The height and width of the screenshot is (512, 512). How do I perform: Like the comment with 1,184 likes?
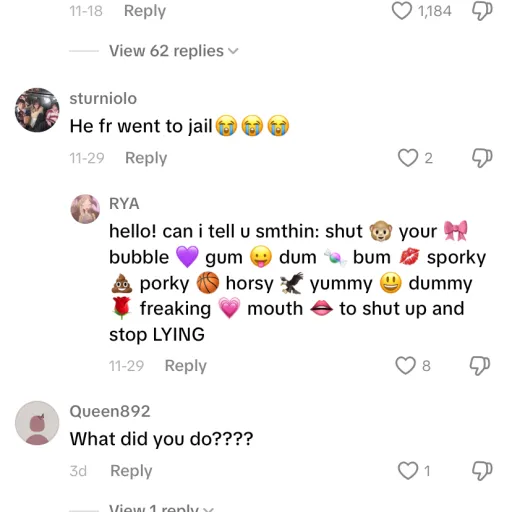pyautogui.click(x=401, y=11)
